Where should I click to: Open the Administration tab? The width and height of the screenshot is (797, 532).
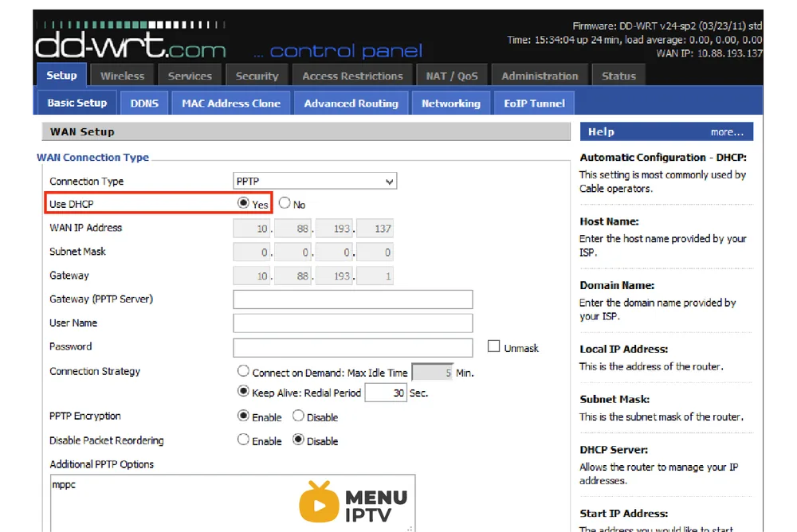(540, 76)
